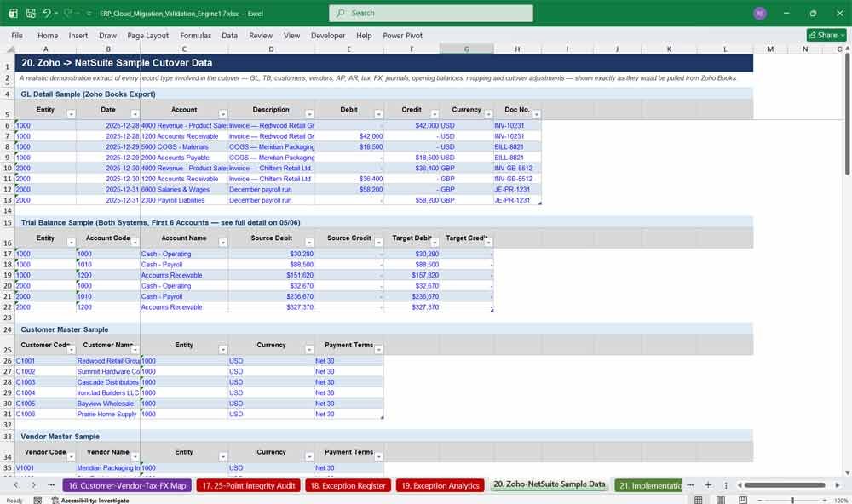Open Customer Master Payment Terms filter dropdown

[x=379, y=349]
